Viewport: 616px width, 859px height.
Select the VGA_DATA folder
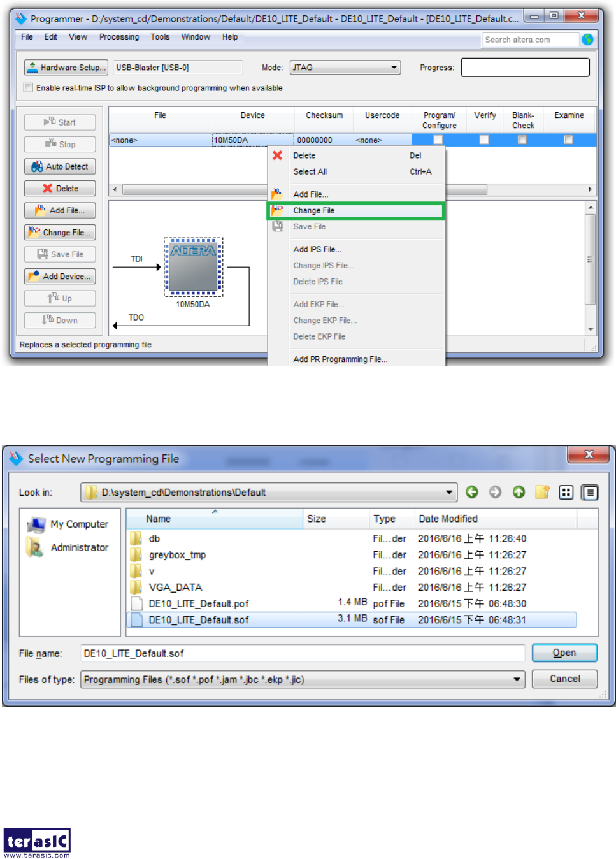coord(175,588)
